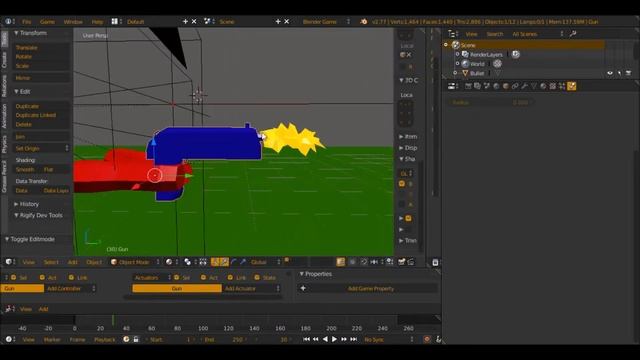Viewport: 640px width, 360px height.
Task: Toggle the timeline lock icon
Action: coord(136,339)
